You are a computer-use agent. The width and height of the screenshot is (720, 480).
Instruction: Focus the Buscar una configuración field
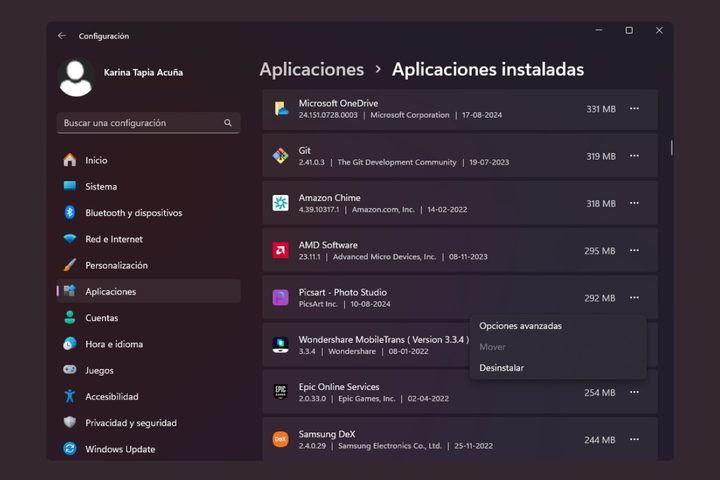tap(148, 123)
